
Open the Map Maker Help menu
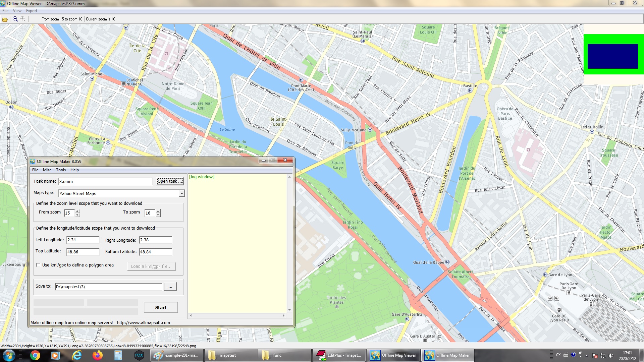(74, 170)
